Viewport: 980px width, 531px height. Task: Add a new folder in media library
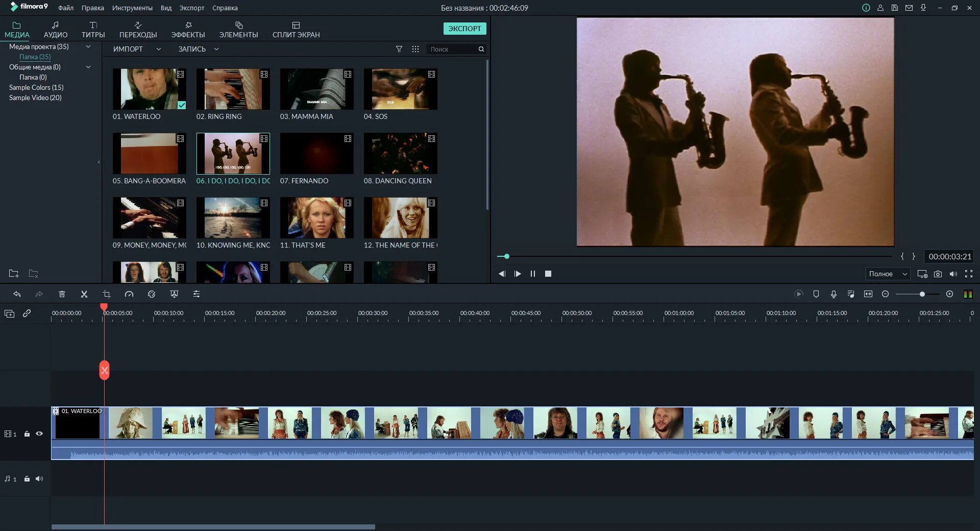tap(14, 274)
